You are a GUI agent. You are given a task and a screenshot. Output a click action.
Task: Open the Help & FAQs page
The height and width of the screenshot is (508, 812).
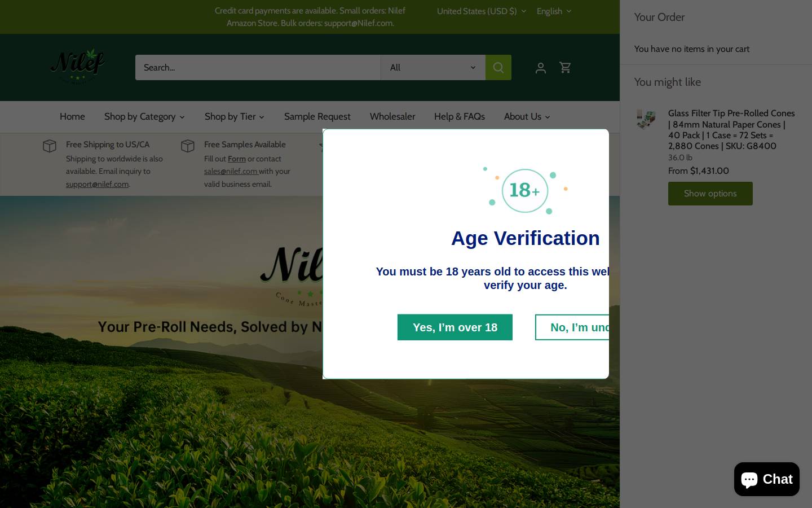coord(460,117)
